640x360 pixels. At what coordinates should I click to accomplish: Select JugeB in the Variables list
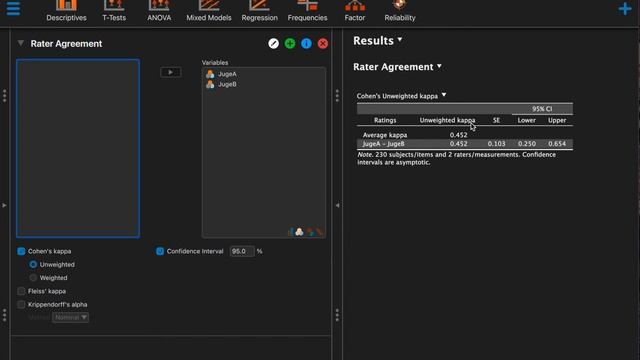point(227,84)
